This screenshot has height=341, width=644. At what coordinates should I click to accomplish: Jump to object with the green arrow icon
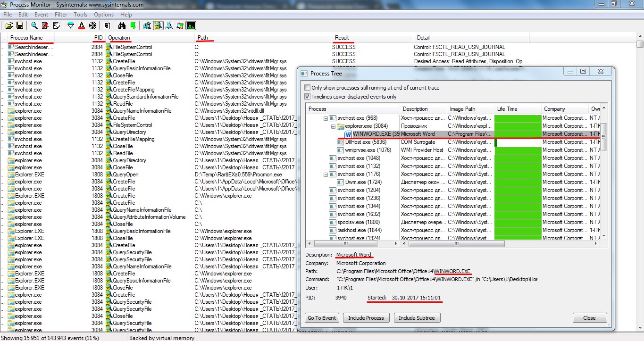click(133, 25)
